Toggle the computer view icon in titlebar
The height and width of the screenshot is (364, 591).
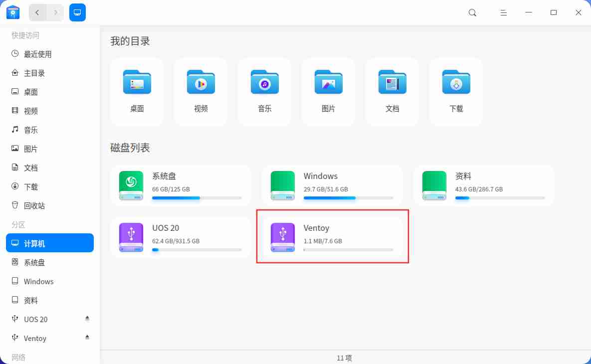(x=77, y=12)
